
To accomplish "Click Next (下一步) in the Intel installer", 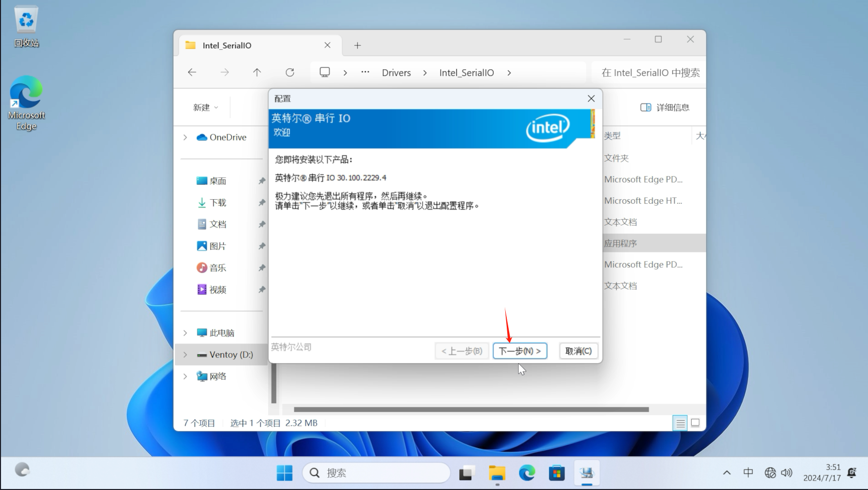I will (520, 351).
